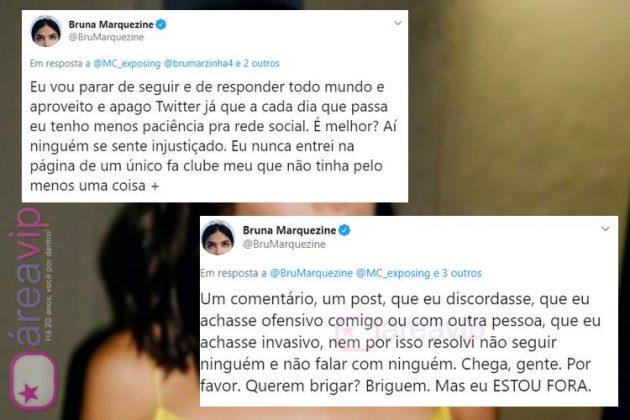The height and width of the screenshot is (420, 630).
Task: Select the second tweet's body text
Action: coord(401,342)
